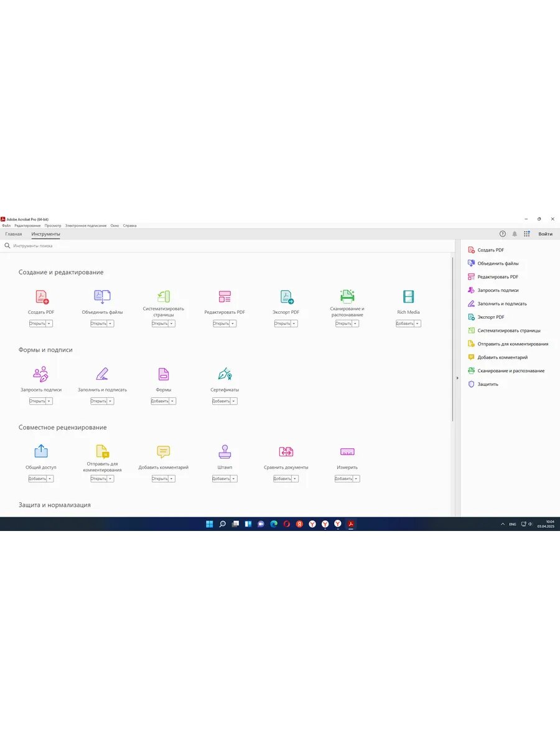Click Открыть button under Систематизировать страницы
560x747 pixels.
[160, 324]
